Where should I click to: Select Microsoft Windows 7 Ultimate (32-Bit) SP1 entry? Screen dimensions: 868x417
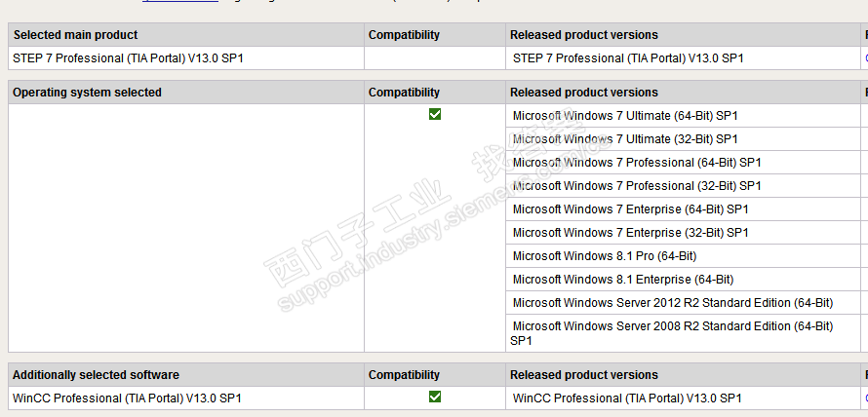[625, 139]
